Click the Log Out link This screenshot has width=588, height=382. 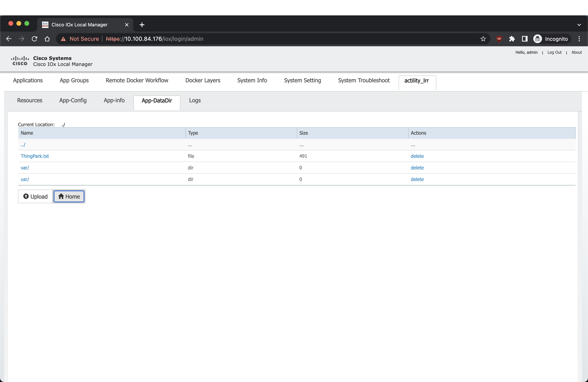pos(554,52)
